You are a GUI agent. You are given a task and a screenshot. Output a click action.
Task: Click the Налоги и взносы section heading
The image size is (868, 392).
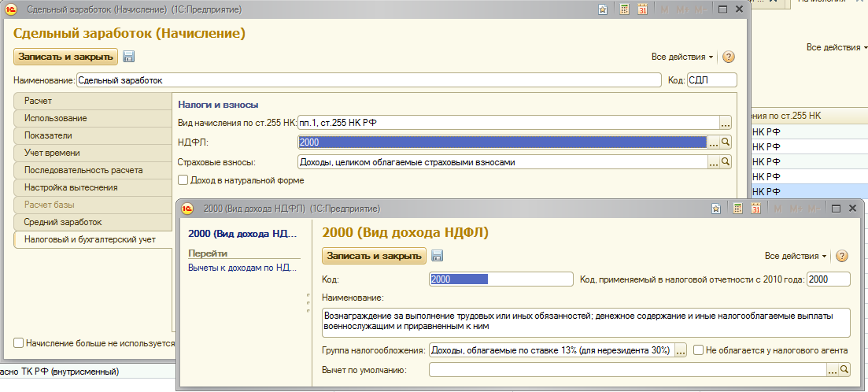[219, 105]
